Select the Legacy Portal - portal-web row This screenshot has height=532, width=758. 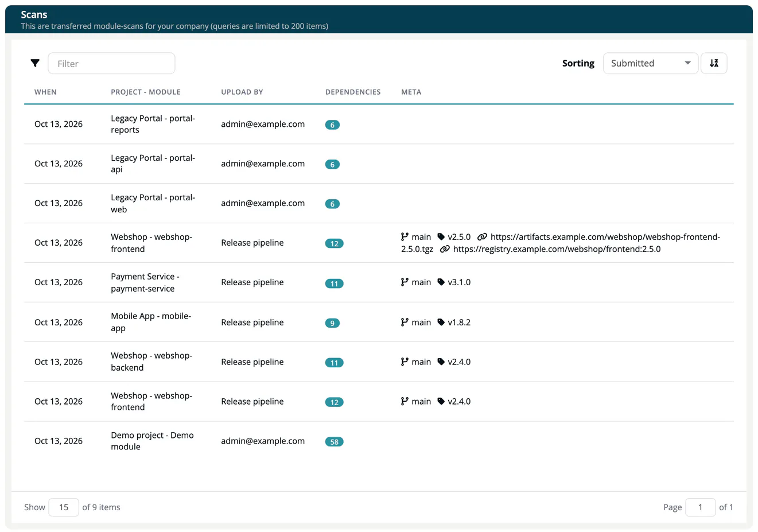point(379,203)
